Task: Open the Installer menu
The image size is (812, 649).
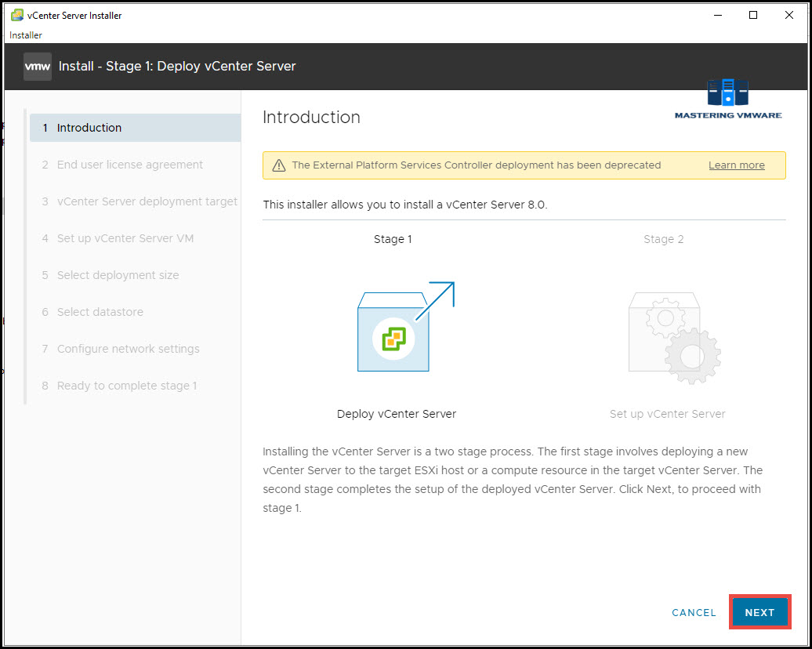Action: pyautogui.click(x=25, y=35)
